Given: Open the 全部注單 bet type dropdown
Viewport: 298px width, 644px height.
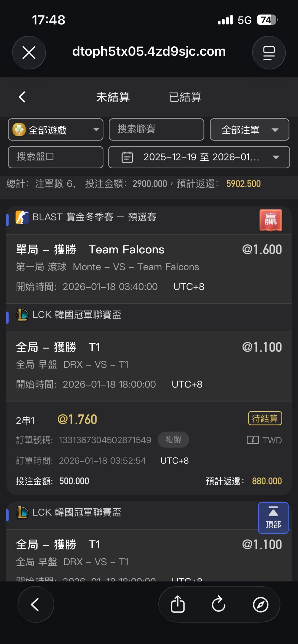Looking at the screenshot, I should click(x=249, y=130).
